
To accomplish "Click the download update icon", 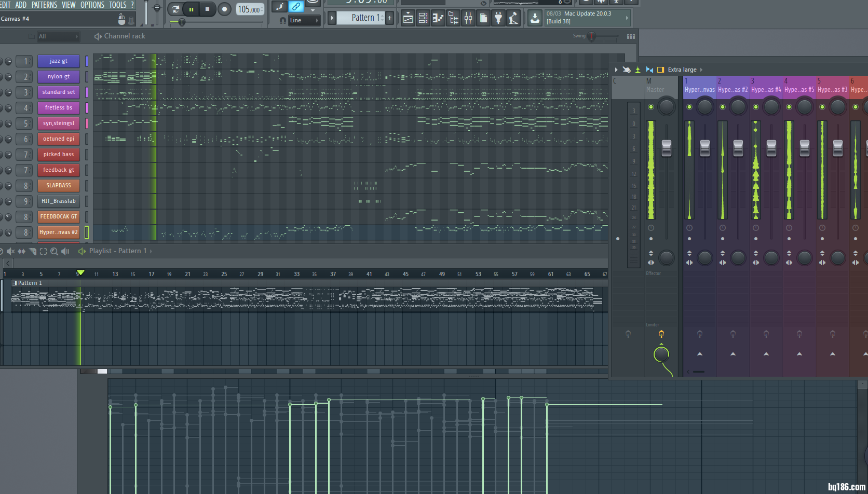I will (x=535, y=18).
